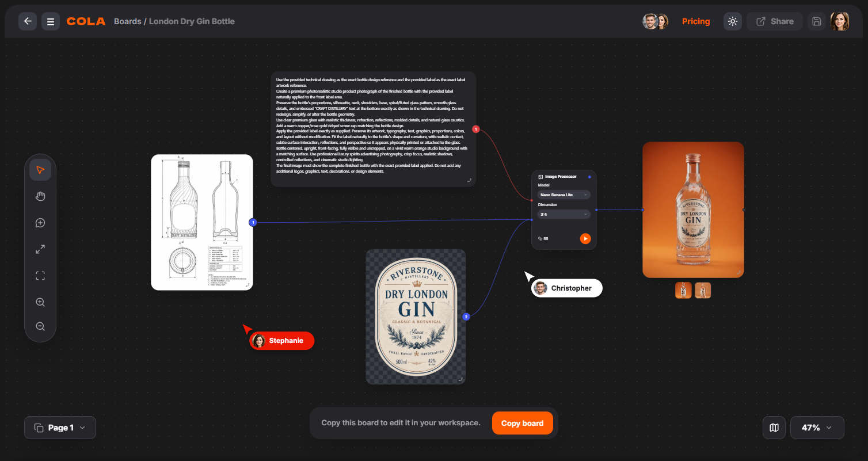The width and height of the screenshot is (868, 461).
Task: Select the add comment tool
Action: tap(40, 223)
